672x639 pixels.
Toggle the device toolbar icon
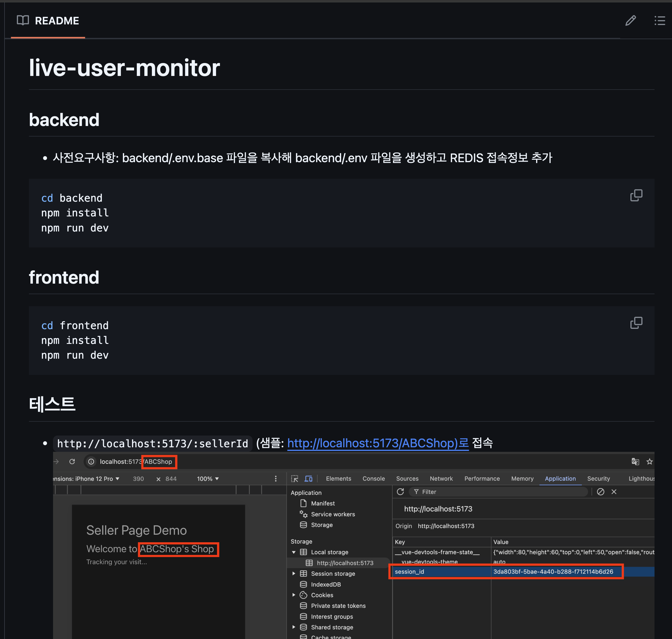click(309, 479)
